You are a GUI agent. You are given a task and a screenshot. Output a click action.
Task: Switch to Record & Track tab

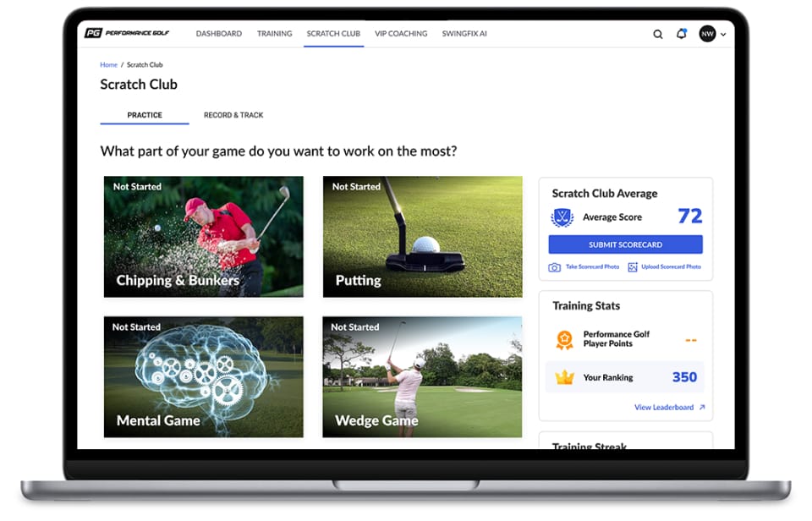coord(233,115)
